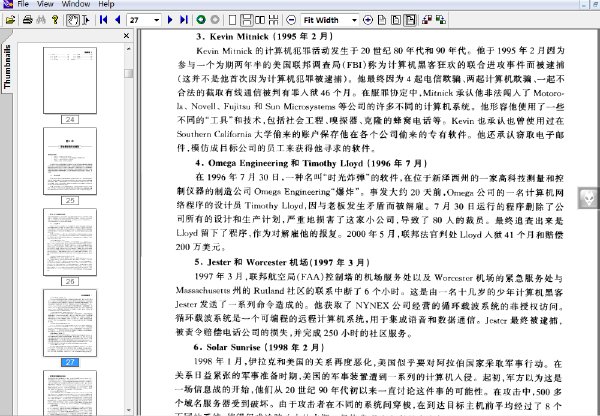Open the File menu

(x=23, y=4)
